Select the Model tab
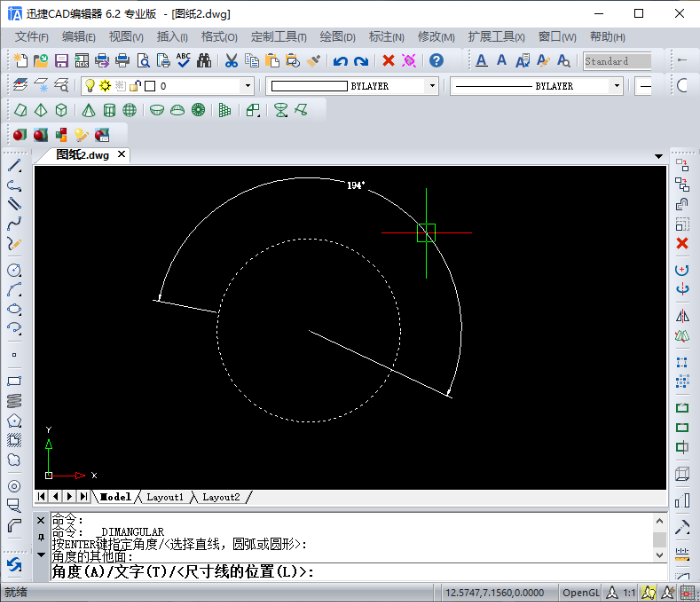Screen dimensions: 700x602 coord(115,497)
